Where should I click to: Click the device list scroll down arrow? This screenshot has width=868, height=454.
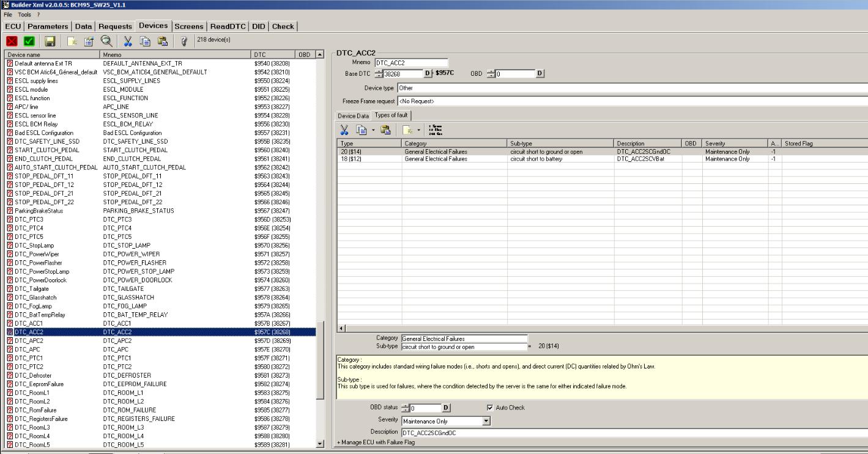click(x=320, y=444)
